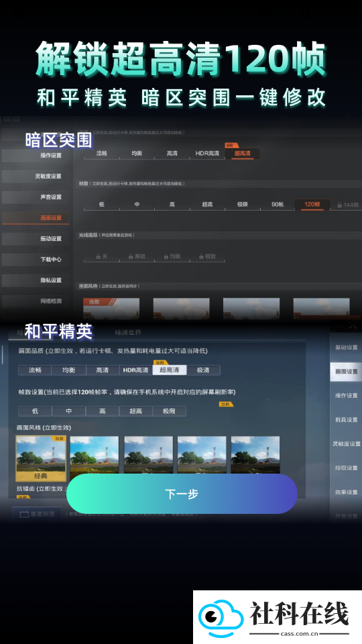Set 暗区突围 frame rate to 中

137,205
